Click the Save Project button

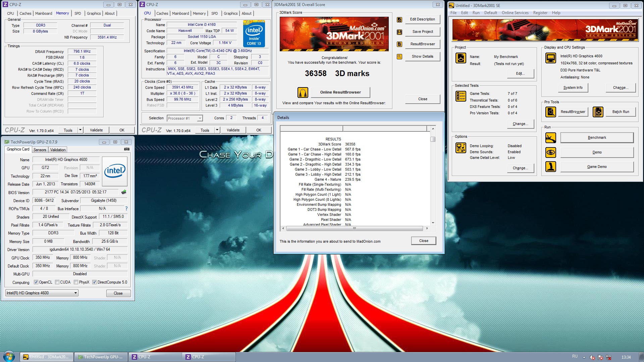pos(423,32)
